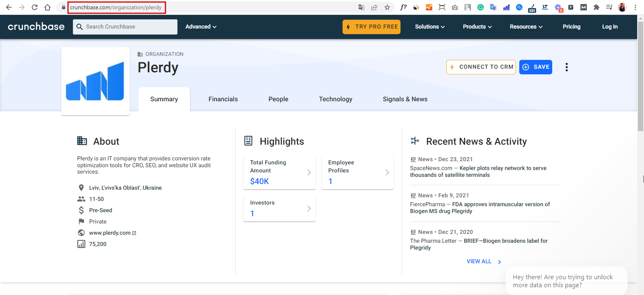Click Log In
The height and width of the screenshot is (295, 644).
pos(610,27)
